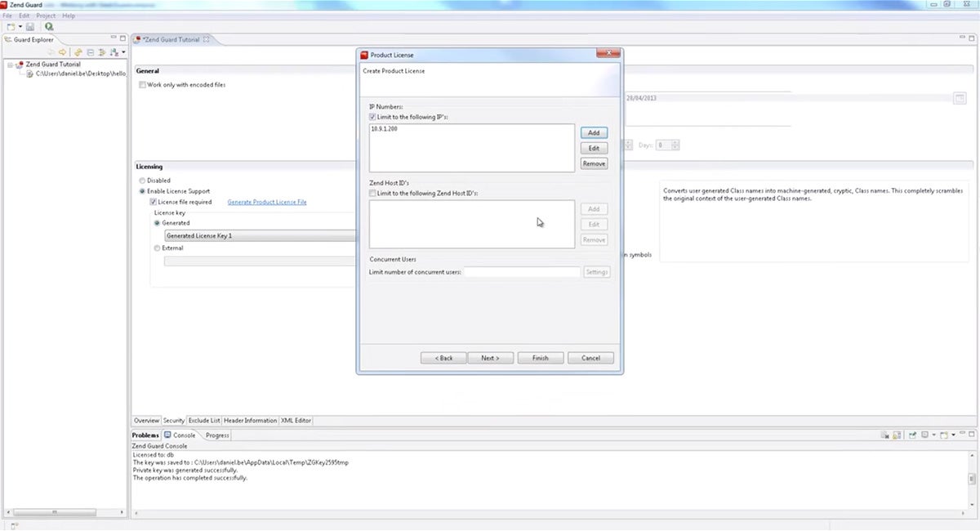The height and width of the screenshot is (531, 980).
Task: Open the New dropdown arrow in main toolbar
Action: 20,27
